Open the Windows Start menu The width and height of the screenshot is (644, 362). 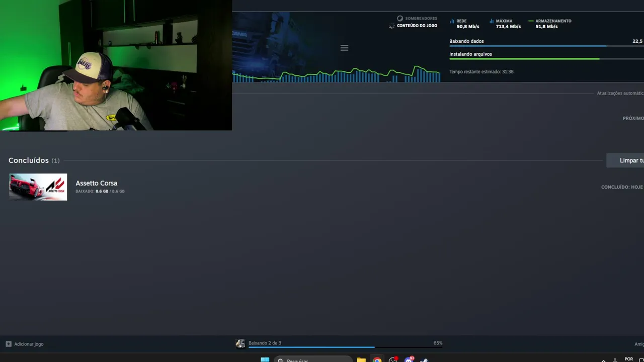265,359
